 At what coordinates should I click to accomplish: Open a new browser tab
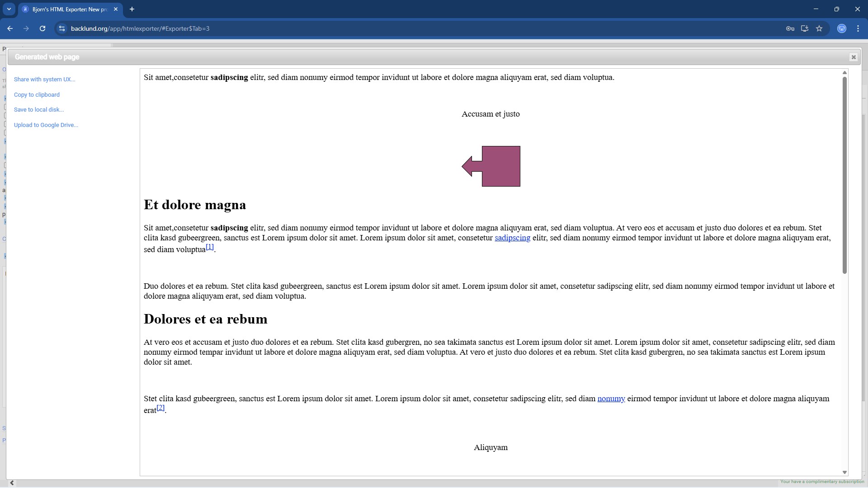point(132,9)
